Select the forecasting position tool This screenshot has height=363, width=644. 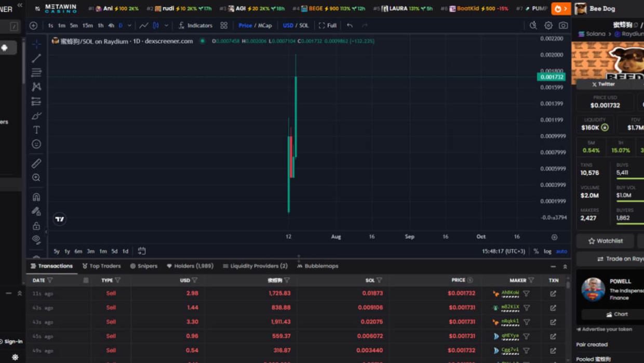click(36, 101)
